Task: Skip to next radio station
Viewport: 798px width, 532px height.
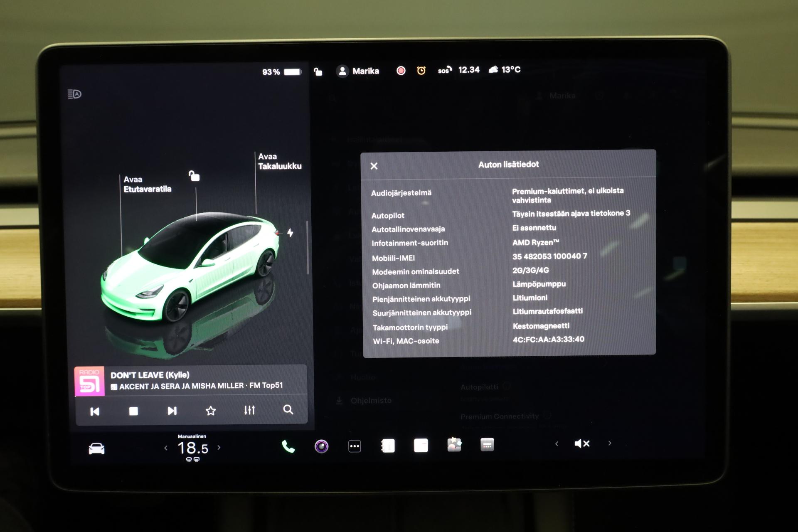Action: 172,411
